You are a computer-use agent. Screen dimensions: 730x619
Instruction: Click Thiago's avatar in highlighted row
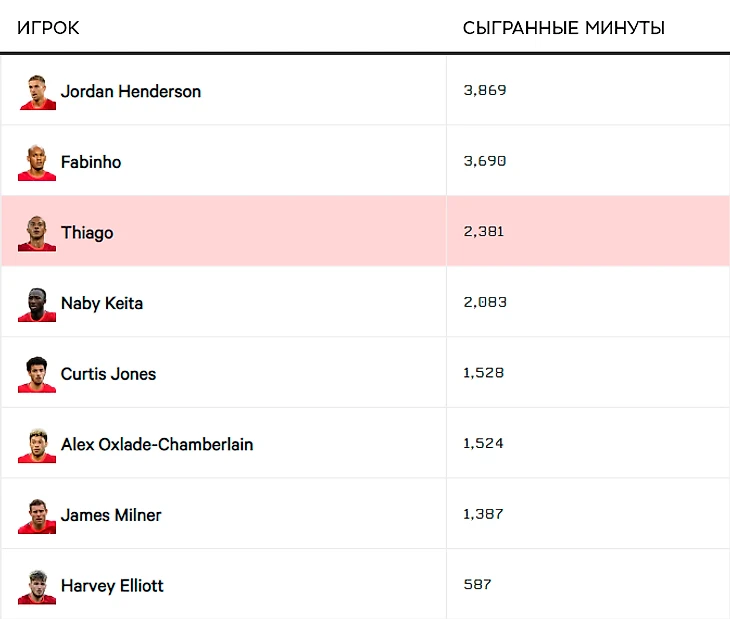37,232
